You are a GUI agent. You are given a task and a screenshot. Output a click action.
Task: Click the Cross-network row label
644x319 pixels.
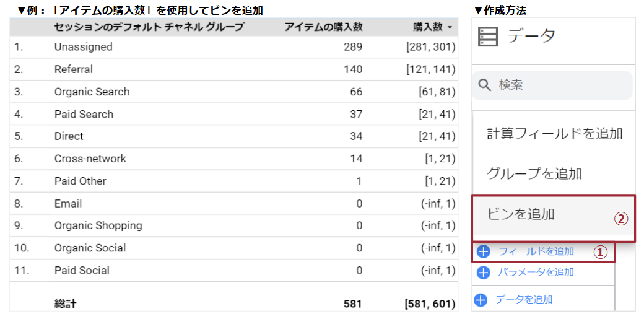[90, 159]
